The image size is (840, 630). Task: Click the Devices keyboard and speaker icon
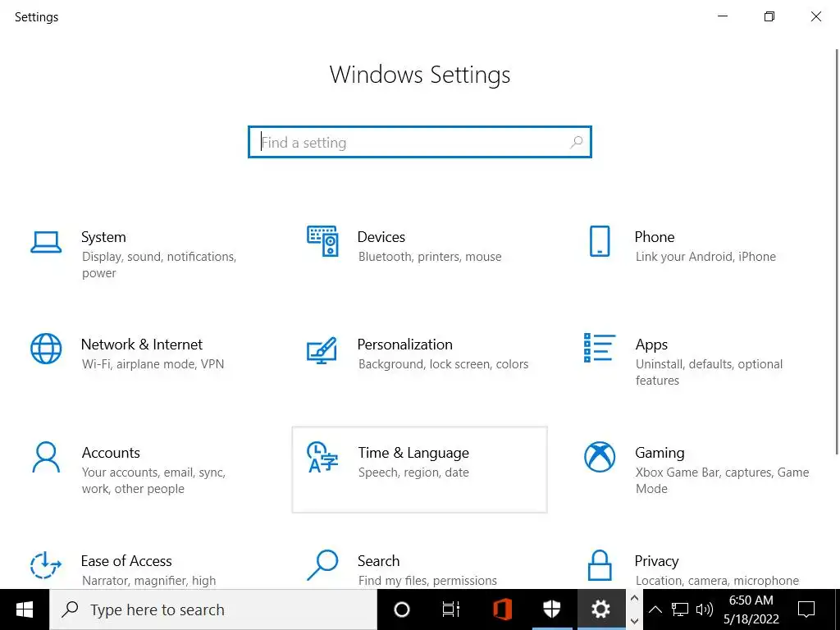tap(322, 241)
